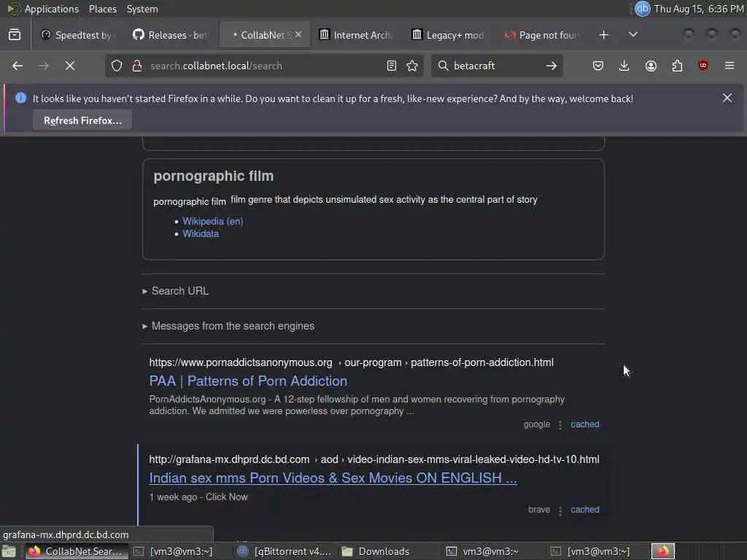Open the Pocket save icon
Image resolution: width=747 pixels, height=560 pixels.
click(x=598, y=66)
